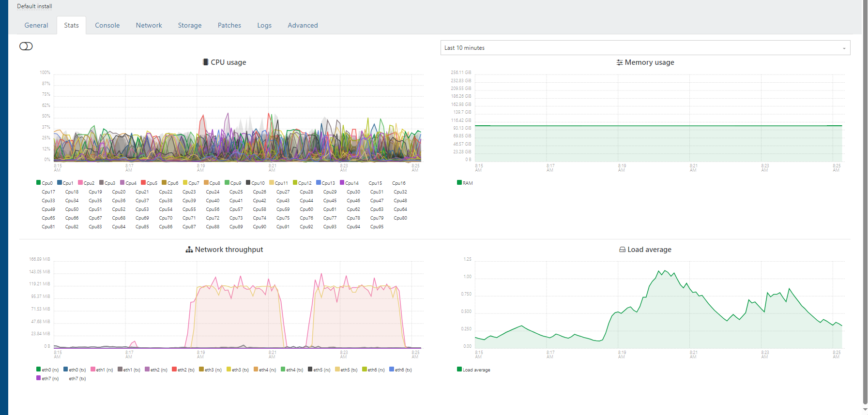Toggle the RAM series in Memory legend
Screen dimensions: 868x415
tap(465, 183)
